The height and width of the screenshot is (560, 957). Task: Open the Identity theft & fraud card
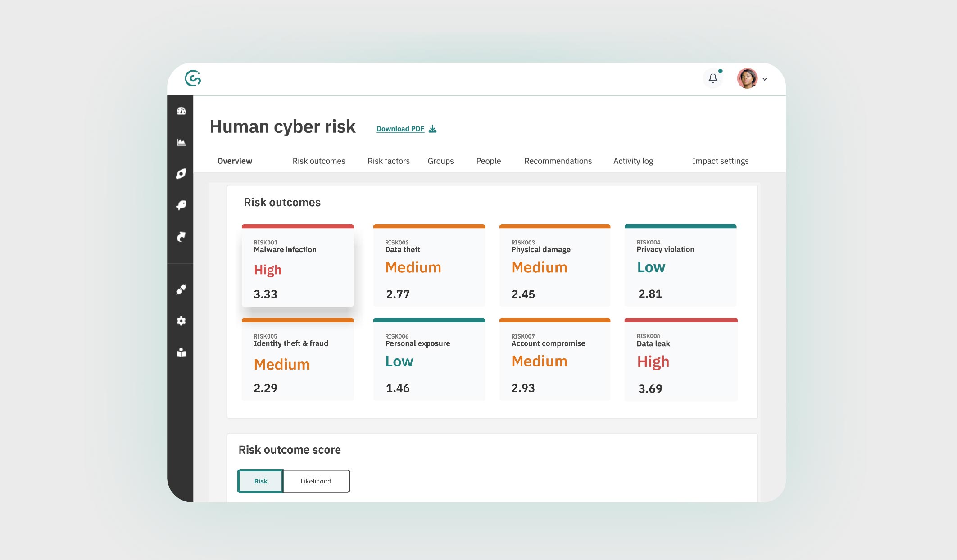(298, 360)
